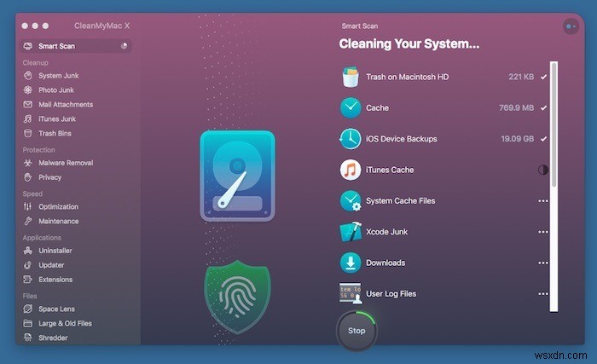Click the Shredder icon

[28, 338]
